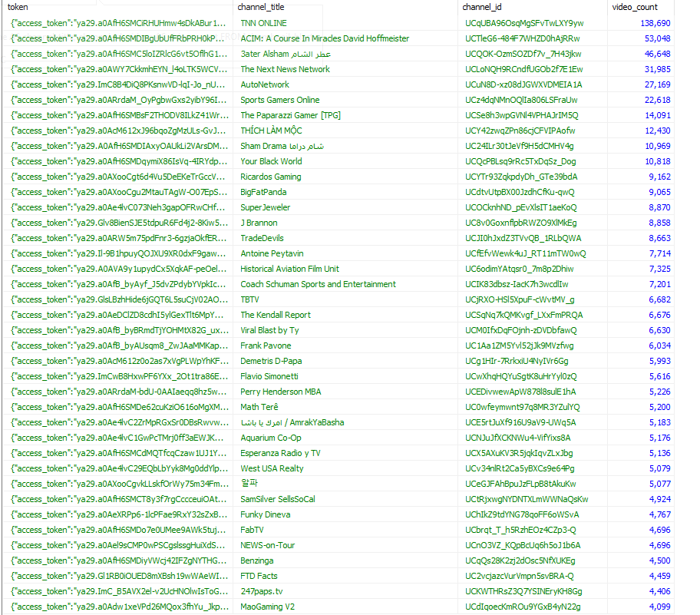Viewport: 700px width, 615px height.
Task: Select token cell starting ya29.ImC8B4DiQ8PKsnwVD
Action: tap(118, 84)
